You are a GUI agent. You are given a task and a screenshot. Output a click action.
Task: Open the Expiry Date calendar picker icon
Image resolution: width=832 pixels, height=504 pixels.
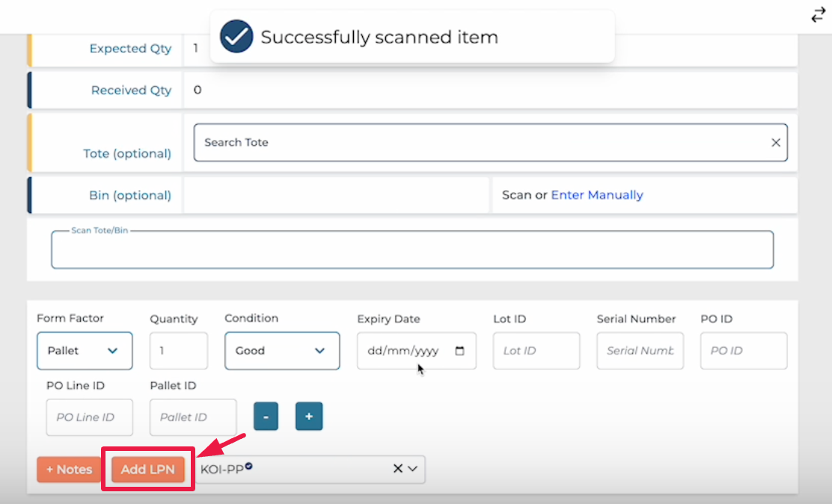pyautogui.click(x=459, y=351)
